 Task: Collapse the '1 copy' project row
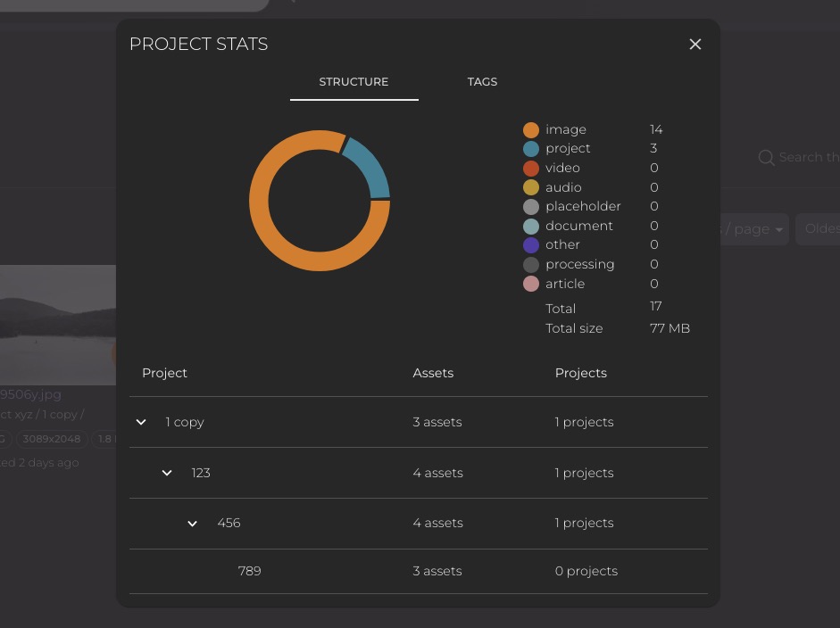141,422
